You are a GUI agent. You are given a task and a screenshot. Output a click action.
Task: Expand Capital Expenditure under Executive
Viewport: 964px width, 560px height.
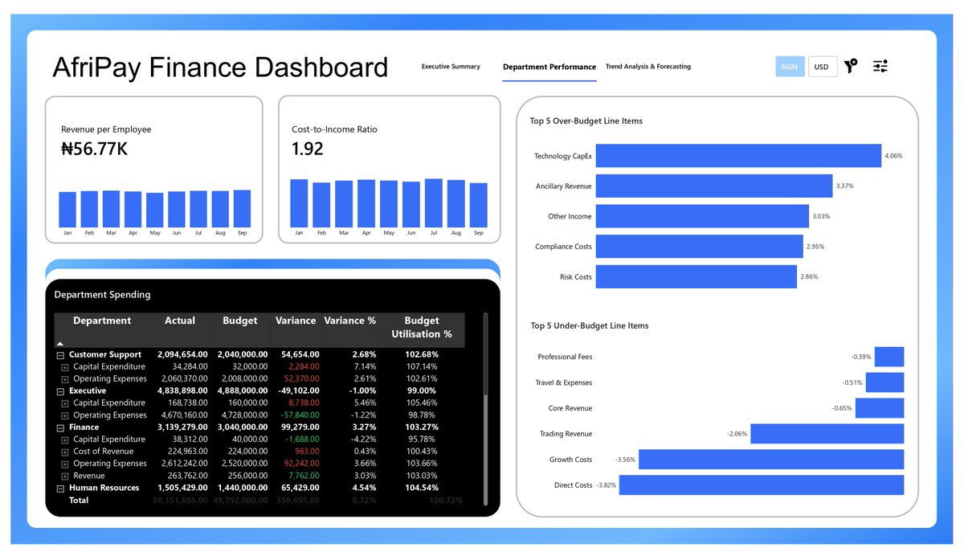coord(65,403)
